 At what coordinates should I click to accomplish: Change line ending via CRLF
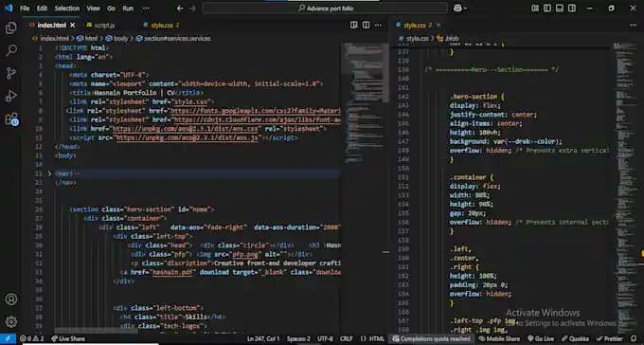(x=347, y=338)
